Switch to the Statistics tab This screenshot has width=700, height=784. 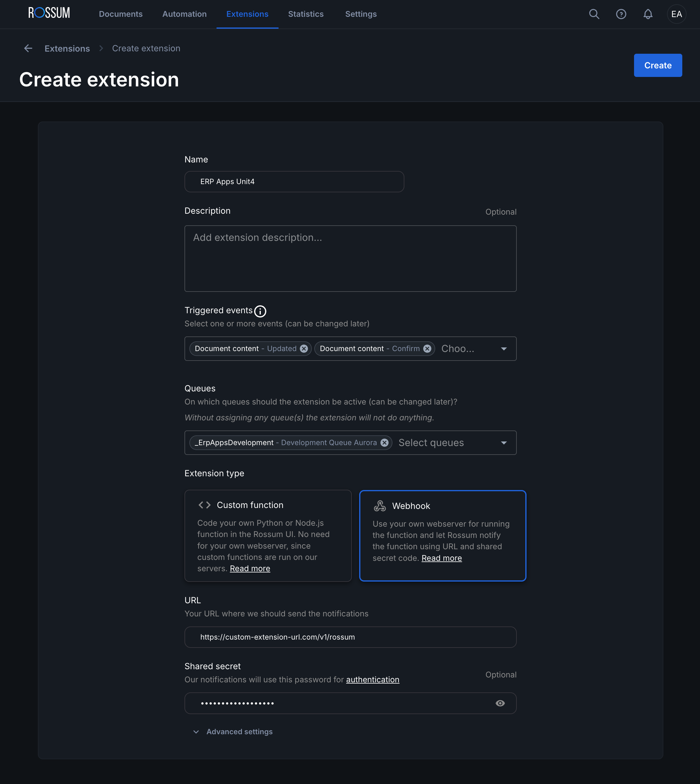click(306, 14)
